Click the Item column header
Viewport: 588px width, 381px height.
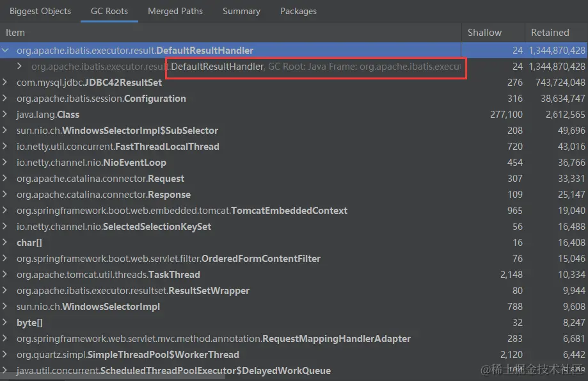click(15, 32)
